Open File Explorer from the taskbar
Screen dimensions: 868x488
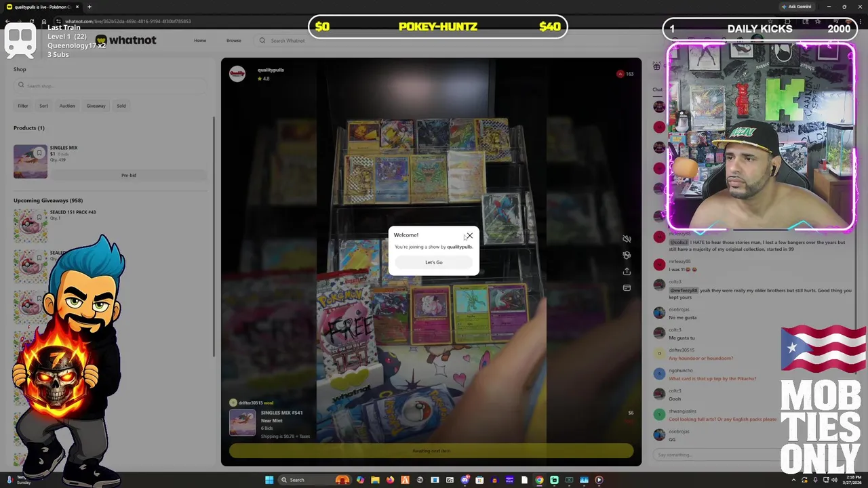(x=375, y=480)
